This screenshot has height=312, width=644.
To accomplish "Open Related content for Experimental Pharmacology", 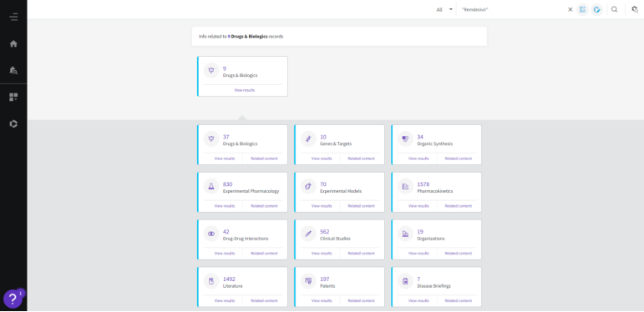I will point(264,206).
